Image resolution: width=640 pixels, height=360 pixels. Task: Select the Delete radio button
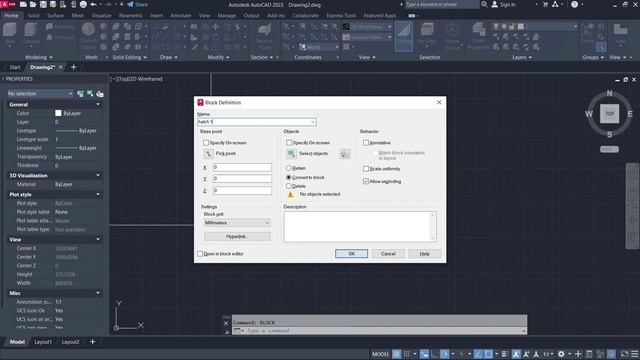tap(289, 186)
